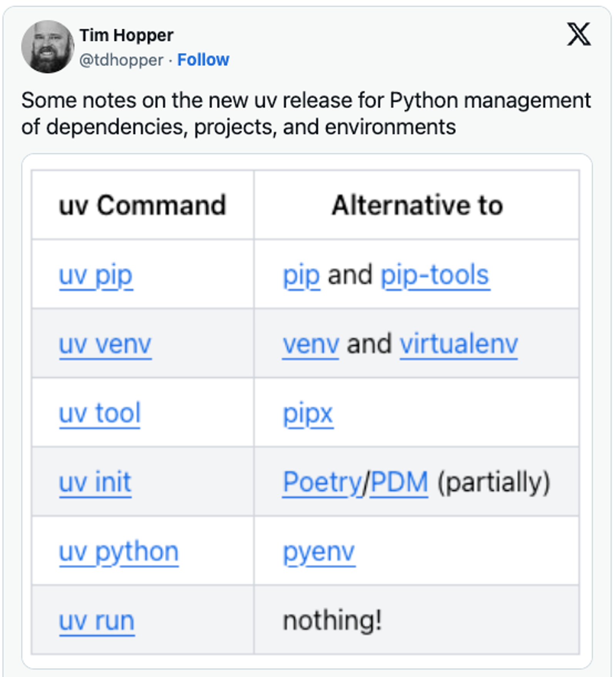The width and height of the screenshot is (616, 677).
Task: Open the pyenv link
Action: pos(319,552)
